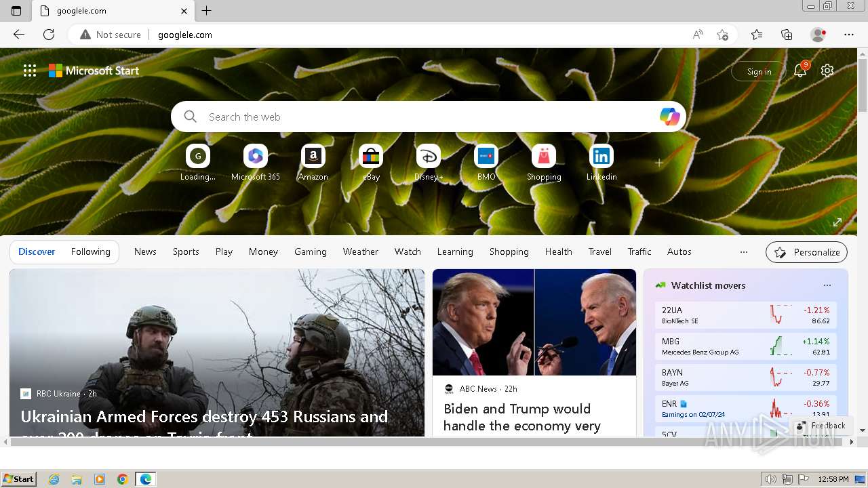This screenshot has height=488, width=868.
Task: Open the News category
Action: (x=145, y=251)
